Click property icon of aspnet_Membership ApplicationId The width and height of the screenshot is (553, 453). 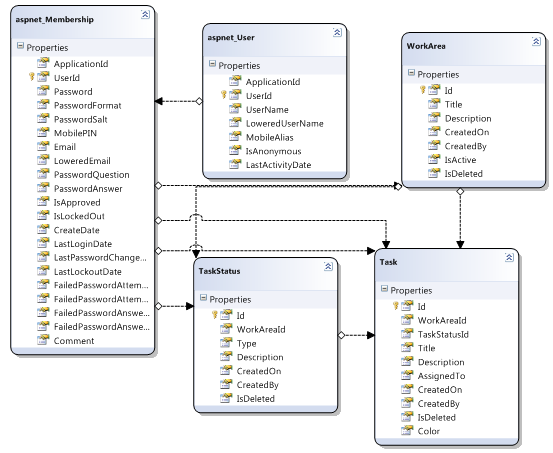click(x=43, y=63)
